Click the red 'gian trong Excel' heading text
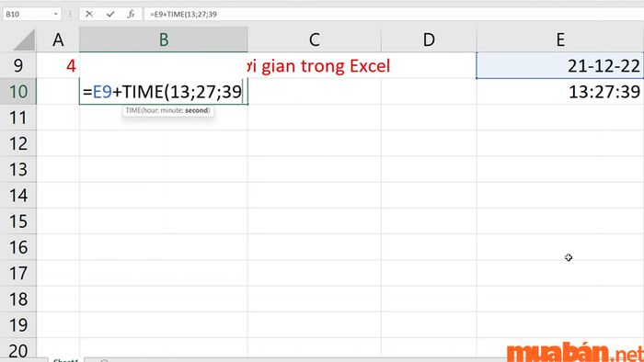Image resolution: width=644 pixels, height=362 pixels. tap(326, 66)
